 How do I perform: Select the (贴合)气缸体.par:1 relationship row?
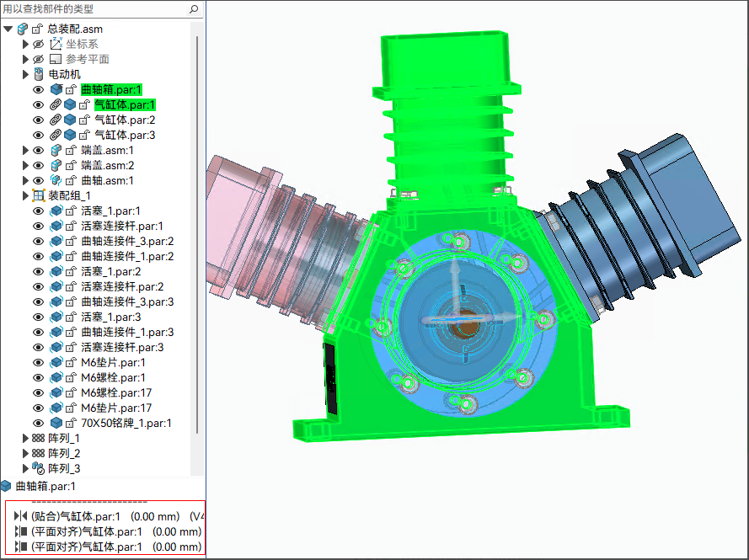(x=109, y=516)
